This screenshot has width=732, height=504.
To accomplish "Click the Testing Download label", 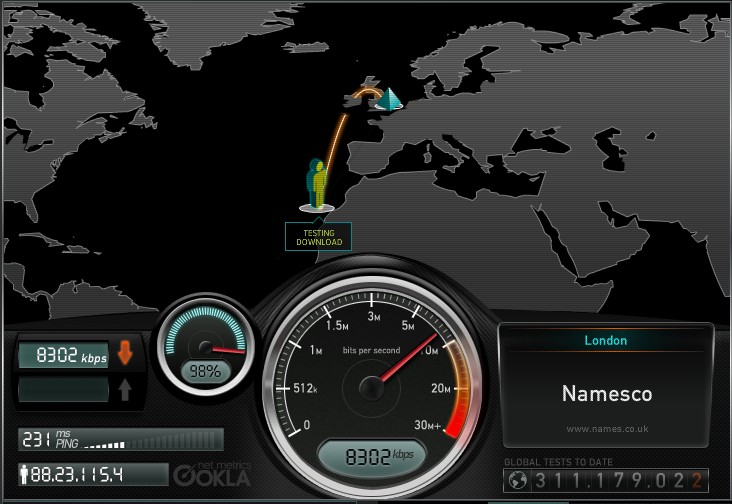I will coord(318,236).
